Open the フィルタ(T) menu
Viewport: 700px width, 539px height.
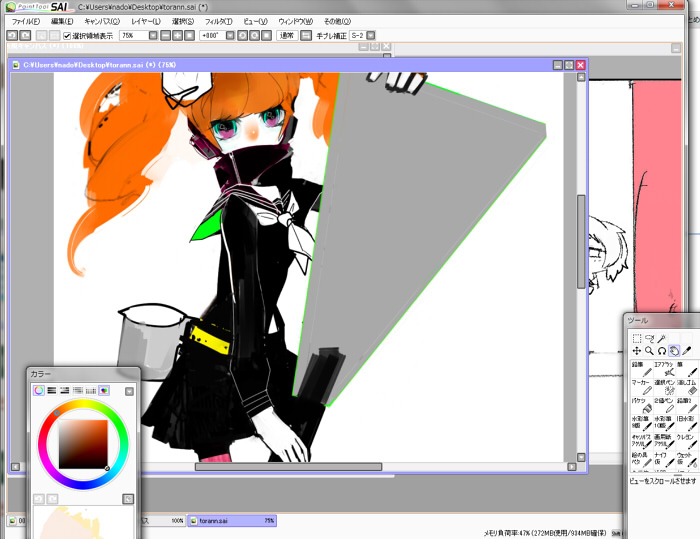[219, 21]
